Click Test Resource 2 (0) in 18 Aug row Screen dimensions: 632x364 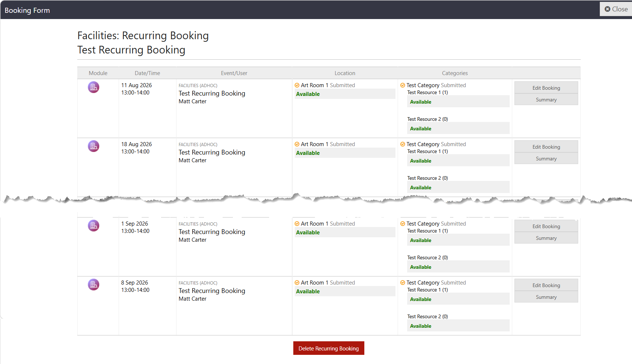pos(428,178)
